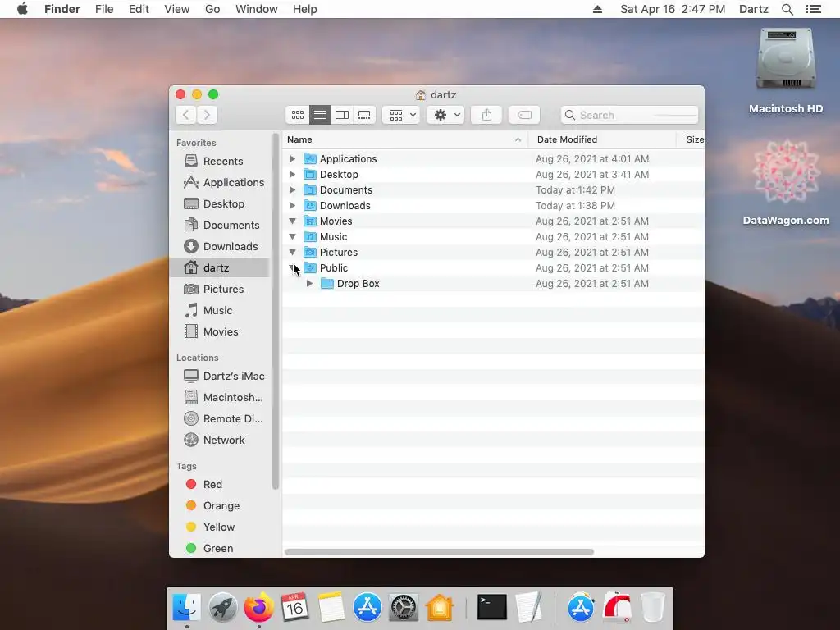Open the Finder menu
840x630 pixels.
tap(62, 9)
